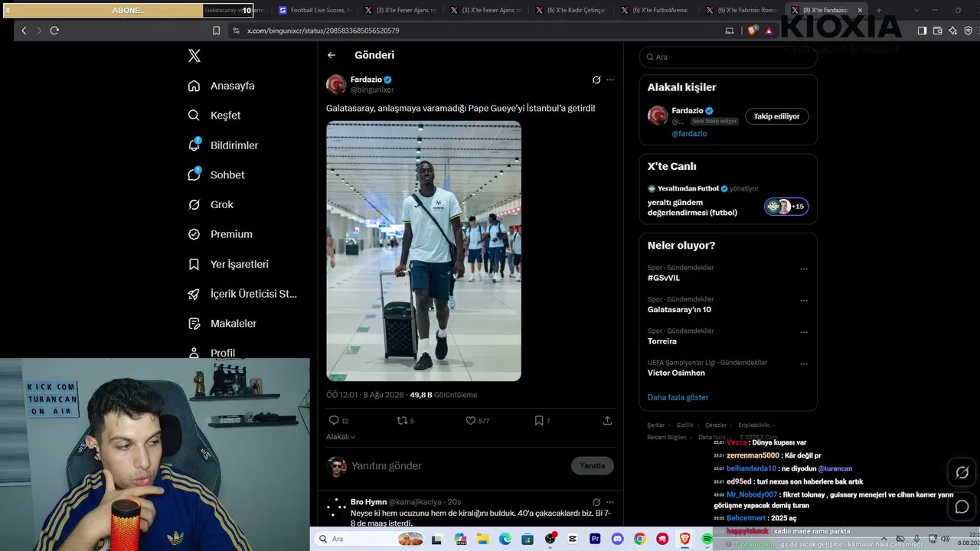
Task: Switch to X'te Fabrizio Romano tab
Action: (741, 11)
